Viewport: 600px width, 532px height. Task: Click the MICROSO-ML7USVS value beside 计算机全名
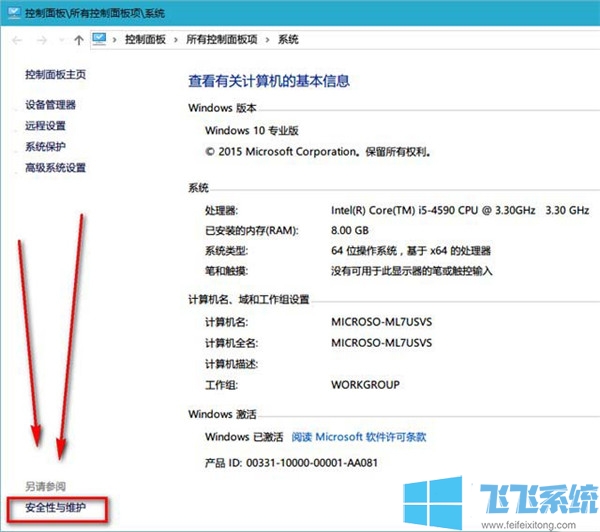click(382, 343)
